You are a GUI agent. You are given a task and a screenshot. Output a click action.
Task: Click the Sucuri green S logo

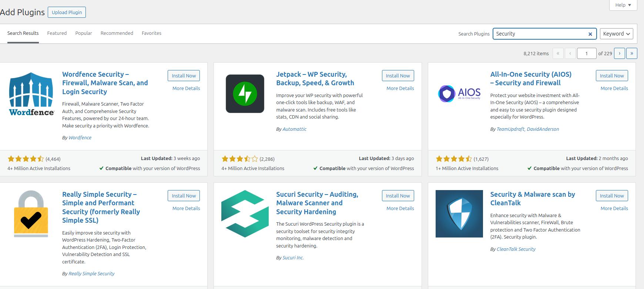coord(245,214)
